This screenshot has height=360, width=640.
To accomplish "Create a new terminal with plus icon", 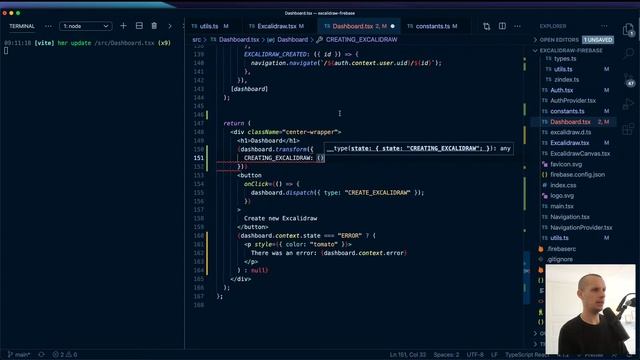I will click(123, 26).
